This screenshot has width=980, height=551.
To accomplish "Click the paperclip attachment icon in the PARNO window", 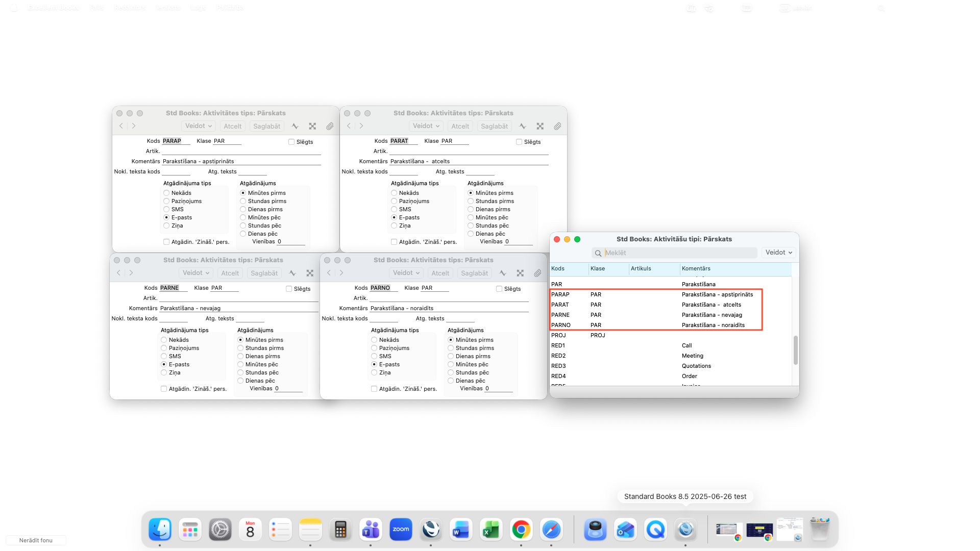I will (x=537, y=273).
